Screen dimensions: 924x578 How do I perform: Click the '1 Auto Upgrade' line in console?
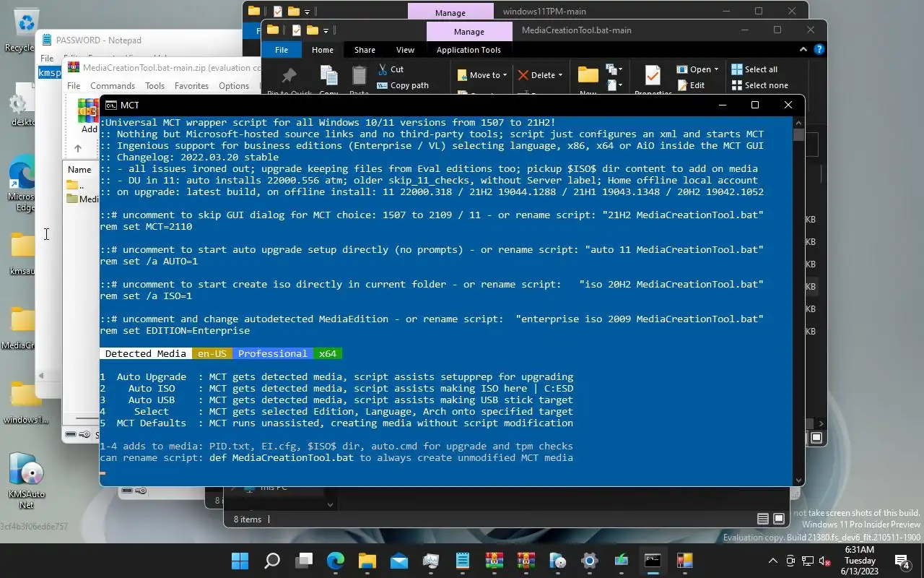coord(336,376)
